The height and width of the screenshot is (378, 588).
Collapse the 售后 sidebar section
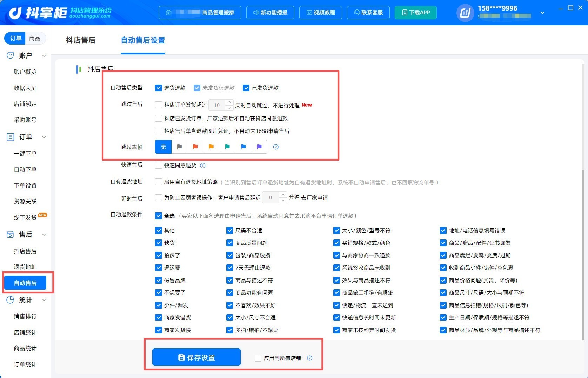[x=44, y=235]
